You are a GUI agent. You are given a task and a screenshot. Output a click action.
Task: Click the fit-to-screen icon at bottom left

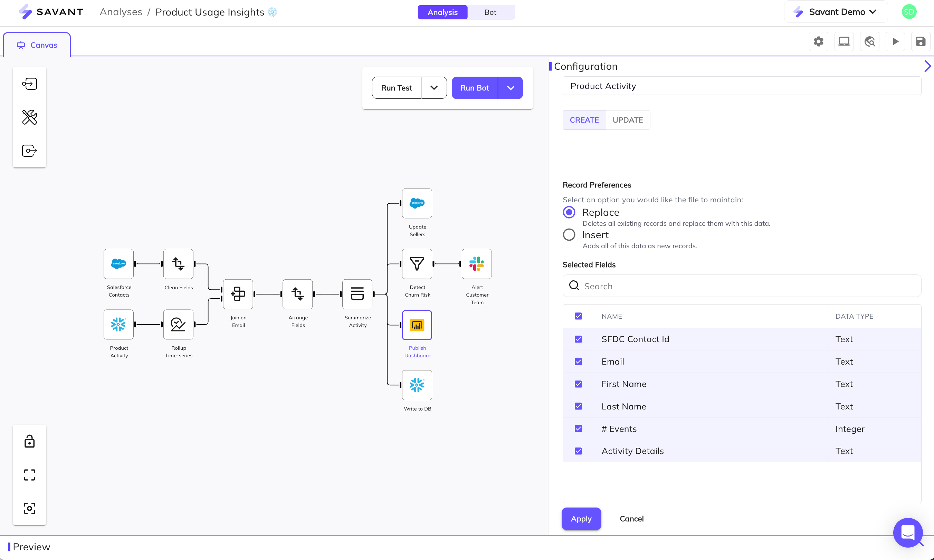point(29,475)
